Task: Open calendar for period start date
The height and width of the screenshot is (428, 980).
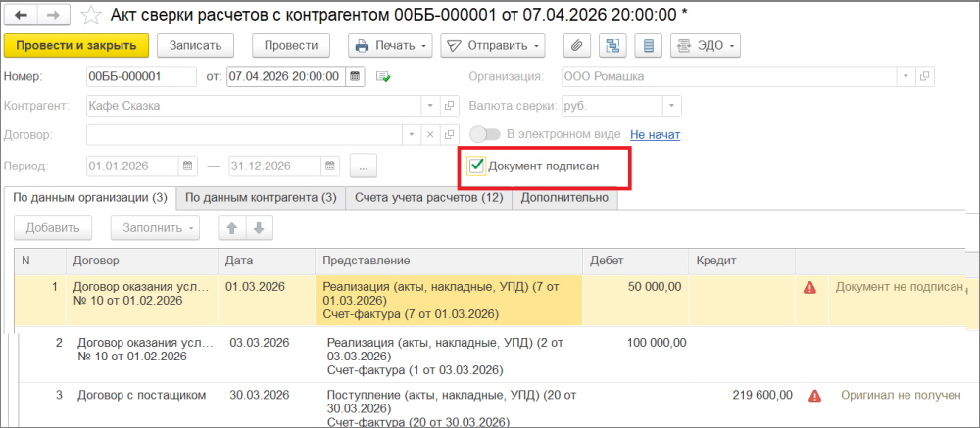Action: pos(188,166)
